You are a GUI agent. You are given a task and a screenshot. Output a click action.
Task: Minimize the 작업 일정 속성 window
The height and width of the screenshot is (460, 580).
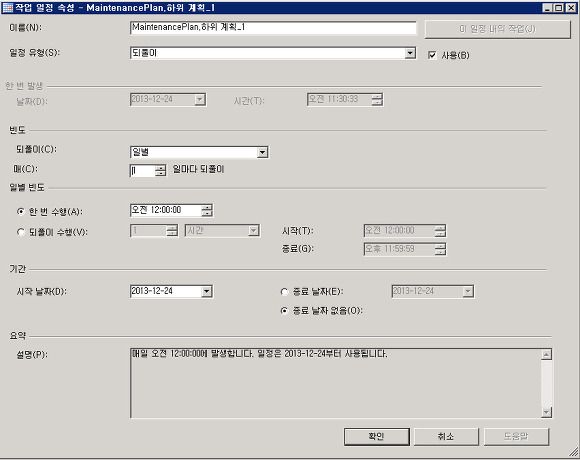click(x=548, y=8)
